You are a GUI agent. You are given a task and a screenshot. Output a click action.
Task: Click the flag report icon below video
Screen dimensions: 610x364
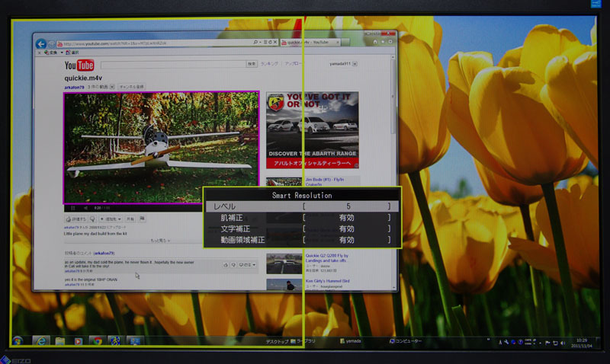pyautogui.click(x=141, y=219)
